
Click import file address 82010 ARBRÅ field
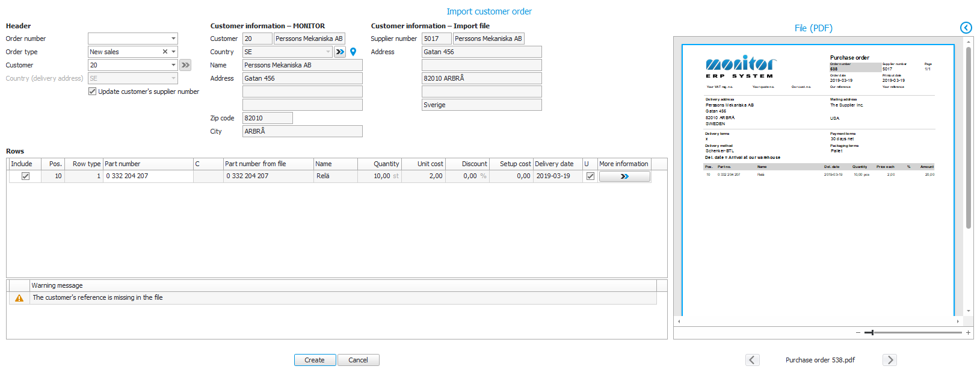pyautogui.click(x=482, y=78)
